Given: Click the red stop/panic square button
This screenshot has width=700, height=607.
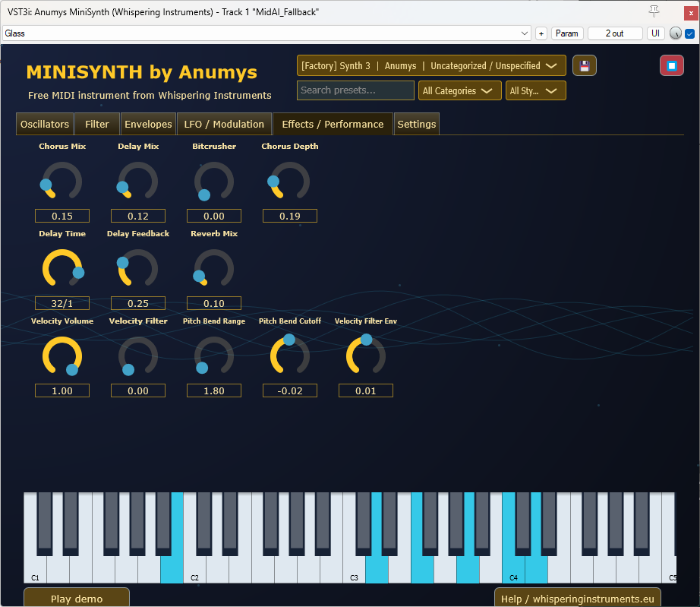Looking at the screenshot, I should click(671, 65).
